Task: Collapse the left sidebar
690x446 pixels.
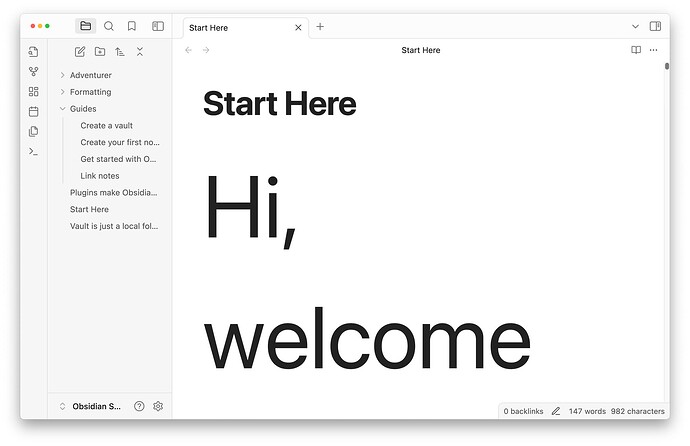Action: [158, 26]
